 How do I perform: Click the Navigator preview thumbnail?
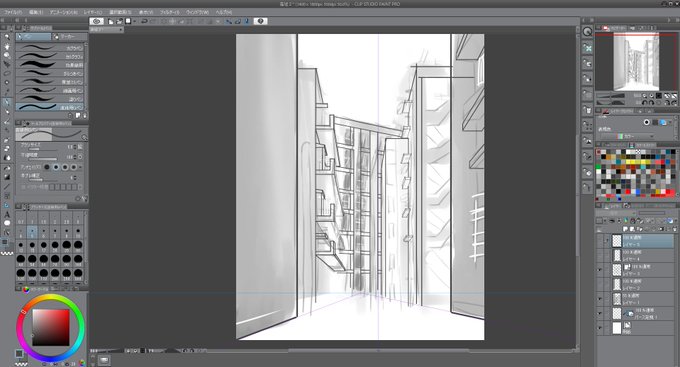pyautogui.click(x=635, y=62)
